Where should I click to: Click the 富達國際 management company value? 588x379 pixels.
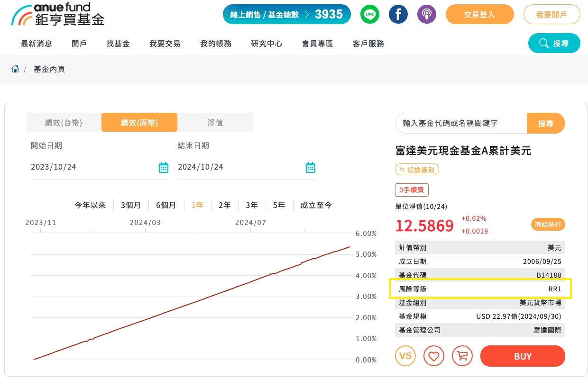pos(548,330)
